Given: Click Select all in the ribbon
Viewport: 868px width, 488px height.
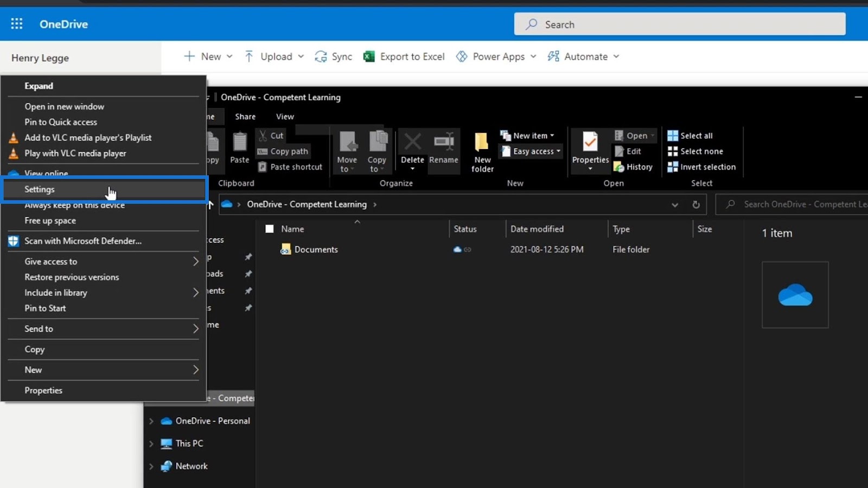Looking at the screenshot, I should coord(690,136).
